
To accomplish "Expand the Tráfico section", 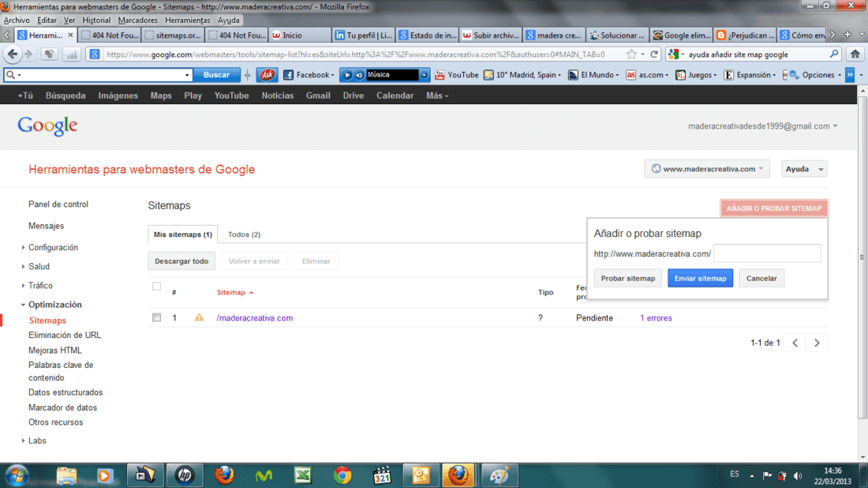I will (x=23, y=286).
